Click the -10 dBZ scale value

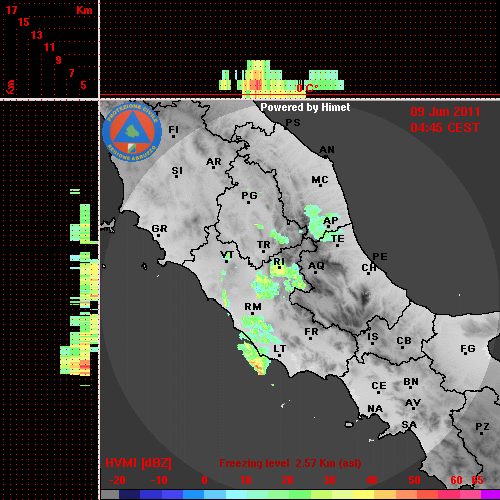pyautogui.click(x=159, y=480)
